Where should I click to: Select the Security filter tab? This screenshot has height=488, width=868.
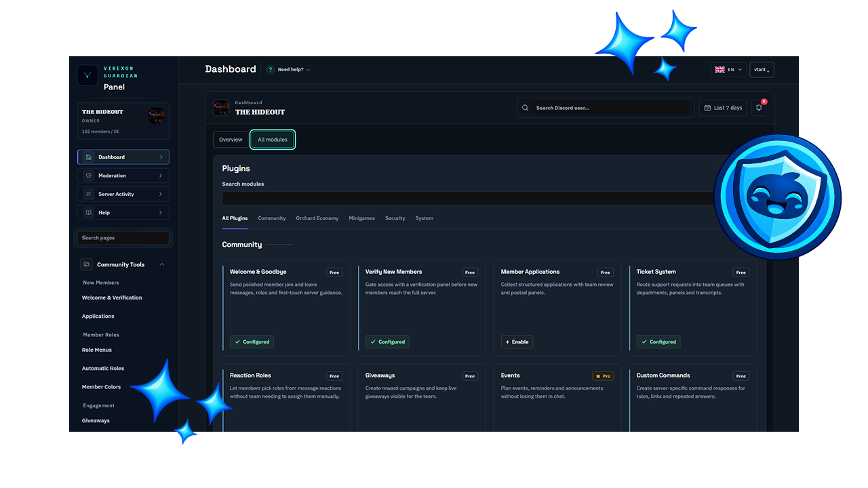coord(395,218)
